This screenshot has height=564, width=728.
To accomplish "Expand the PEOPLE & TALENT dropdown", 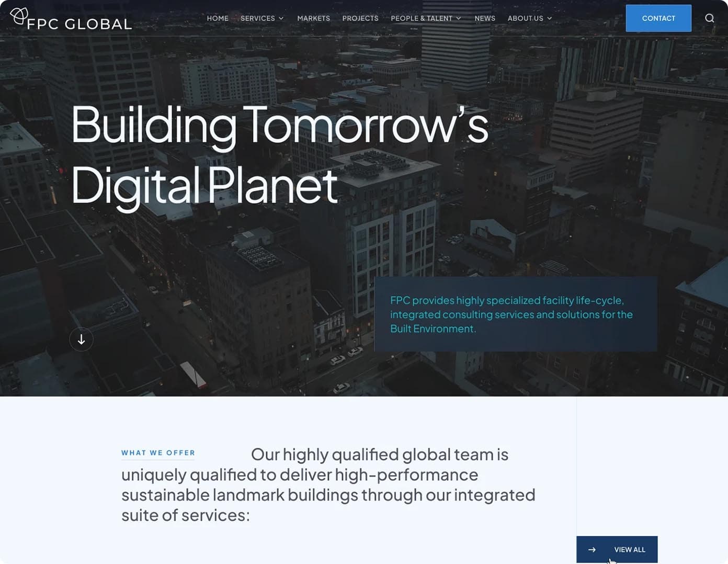I will (x=459, y=18).
